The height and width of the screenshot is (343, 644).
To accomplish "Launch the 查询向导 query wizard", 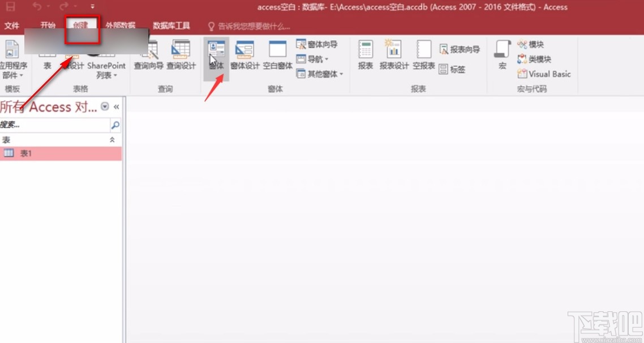I will tap(149, 55).
